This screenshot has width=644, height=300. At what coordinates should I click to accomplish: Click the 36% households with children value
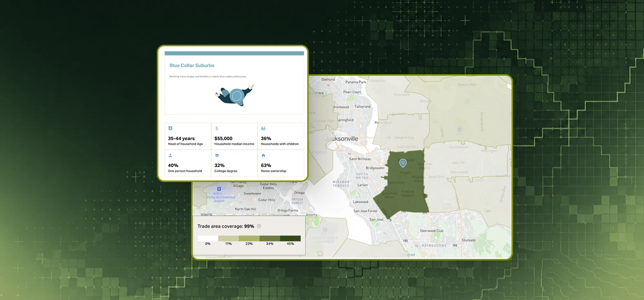[266, 139]
